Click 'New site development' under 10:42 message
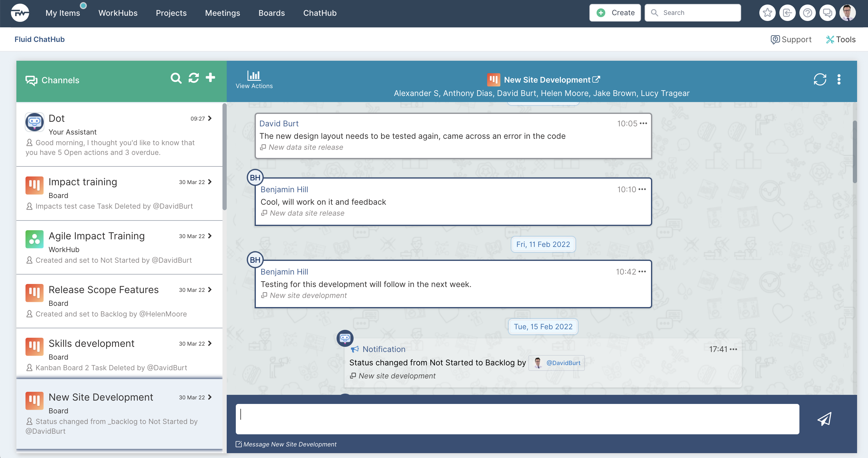The image size is (868, 458). (308, 295)
